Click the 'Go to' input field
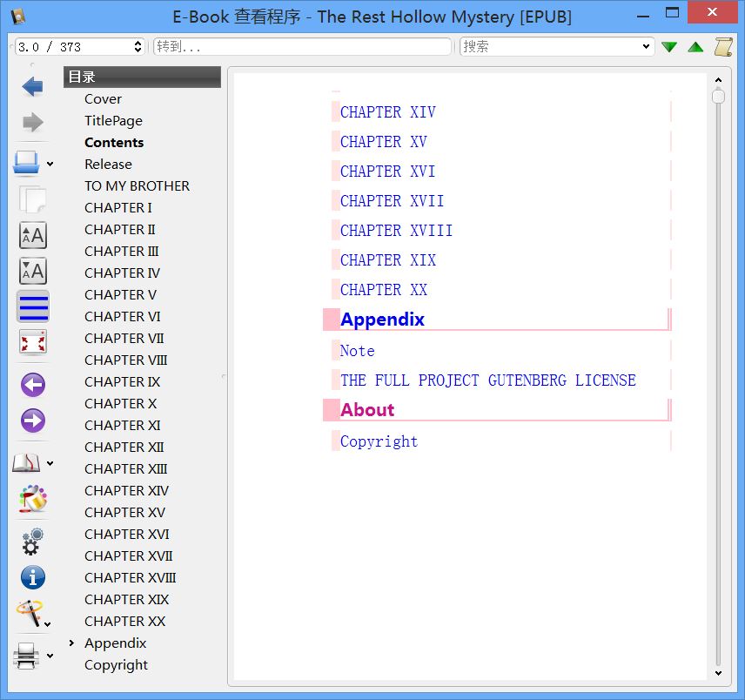Image resolution: width=745 pixels, height=700 pixels. pos(302,46)
